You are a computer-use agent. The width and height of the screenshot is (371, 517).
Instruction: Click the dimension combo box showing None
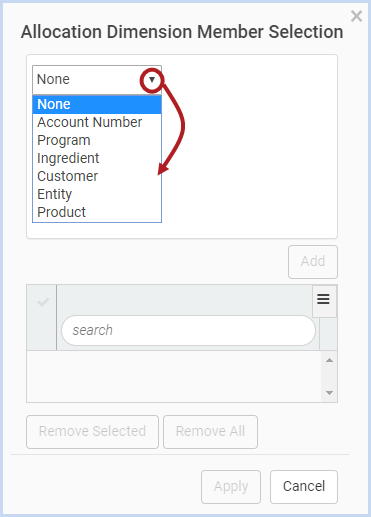(x=97, y=80)
